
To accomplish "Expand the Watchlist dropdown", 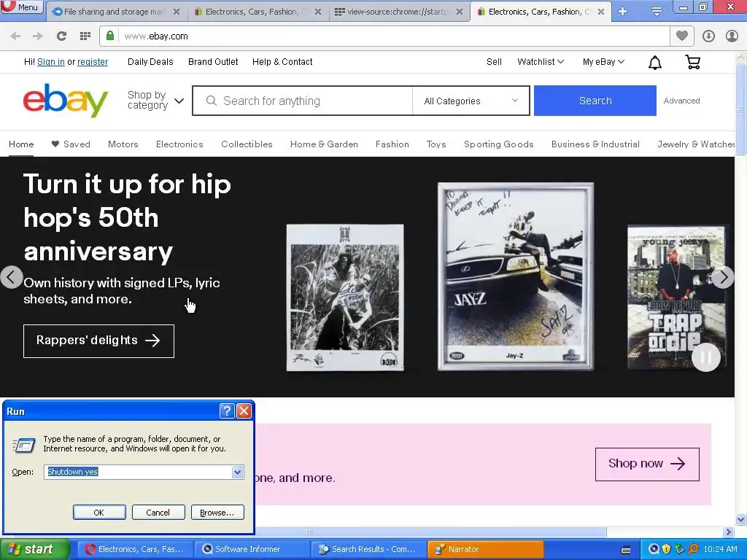I will pyautogui.click(x=541, y=62).
